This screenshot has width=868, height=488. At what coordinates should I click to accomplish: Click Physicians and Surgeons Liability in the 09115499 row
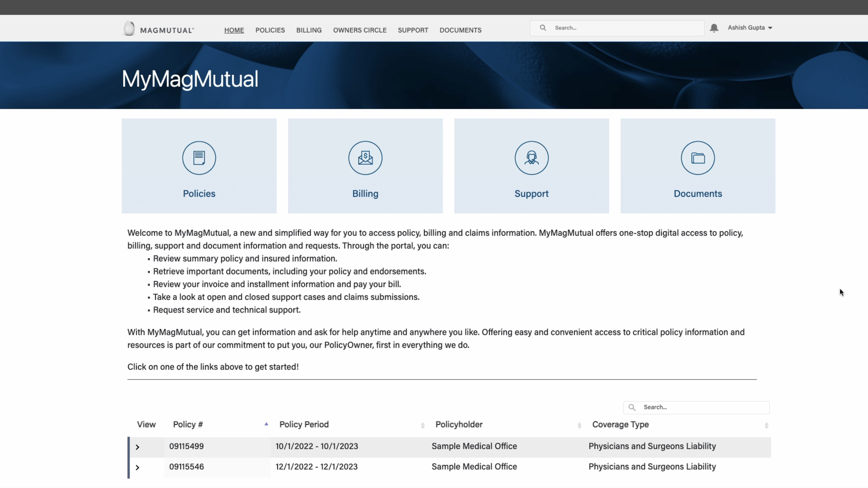pyautogui.click(x=652, y=446)
